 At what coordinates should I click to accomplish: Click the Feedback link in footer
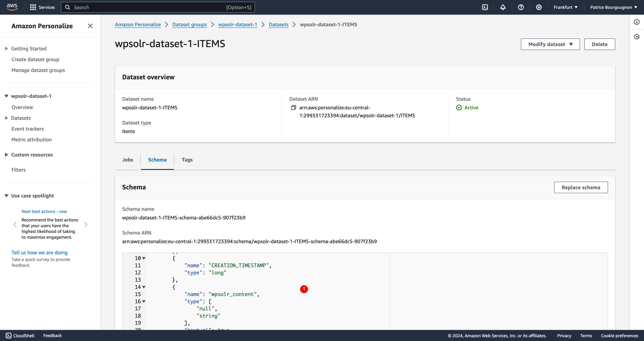pyautogui.click(x=52, y=335)
